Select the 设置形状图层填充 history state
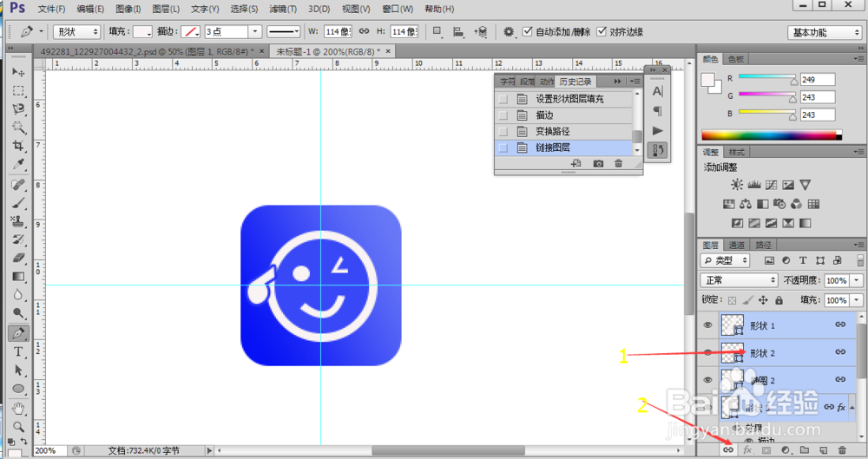 point(563,99)
